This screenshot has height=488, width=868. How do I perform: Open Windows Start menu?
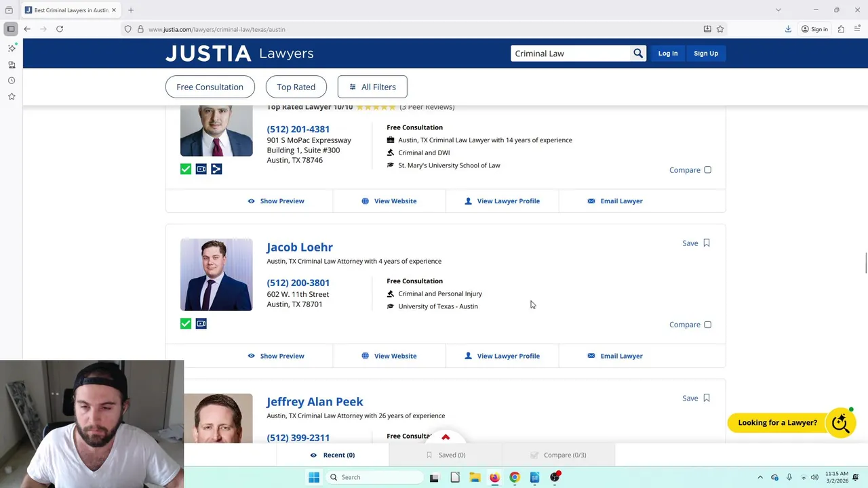point(314,477)
